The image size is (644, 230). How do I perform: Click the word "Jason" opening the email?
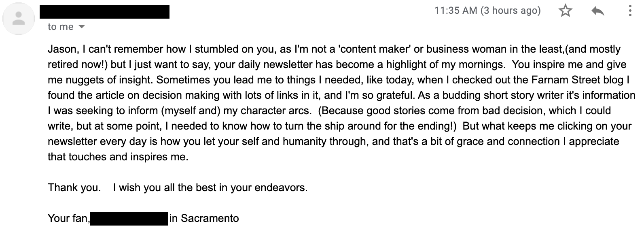62,49
